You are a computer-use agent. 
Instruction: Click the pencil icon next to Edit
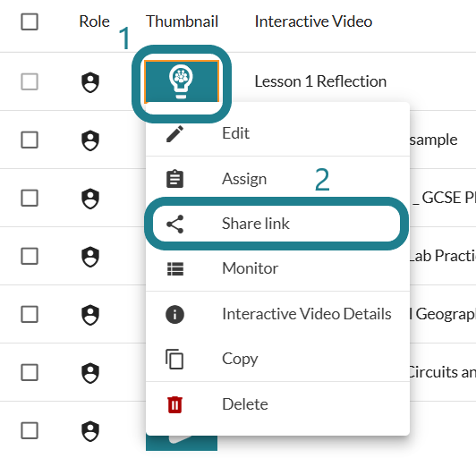coord(174,133)
